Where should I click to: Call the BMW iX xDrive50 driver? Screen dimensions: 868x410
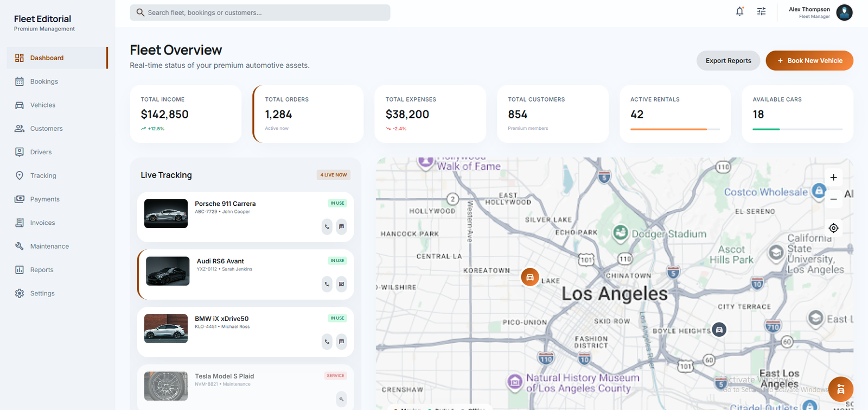pos(327,342)
